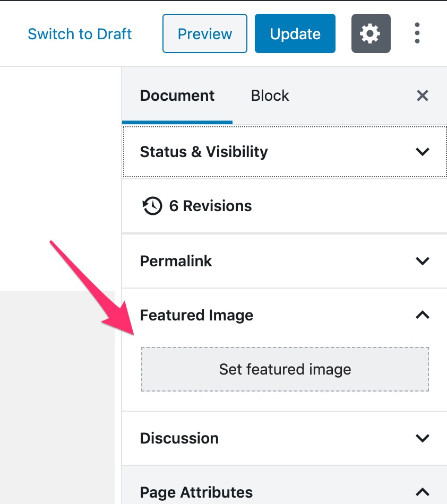Screen dimensions: 447x504
Task: Close the settings sidebar with X
Action: 422,95
